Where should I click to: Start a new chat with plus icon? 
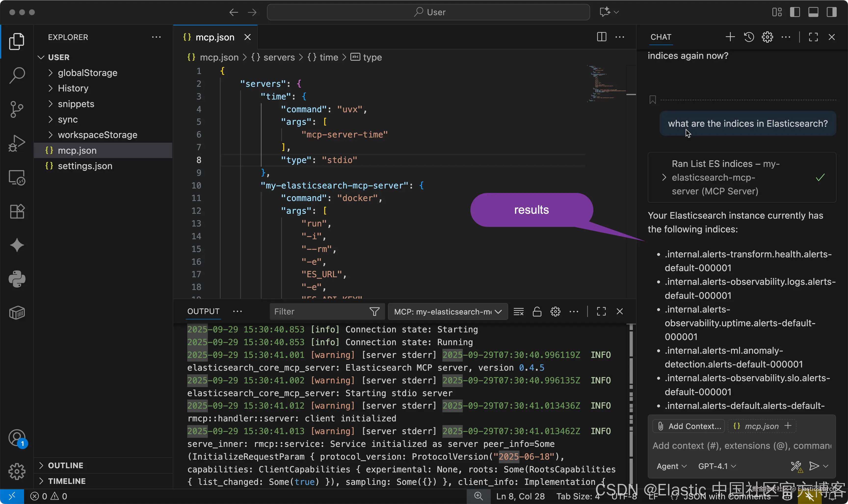[x=730, y=37]
